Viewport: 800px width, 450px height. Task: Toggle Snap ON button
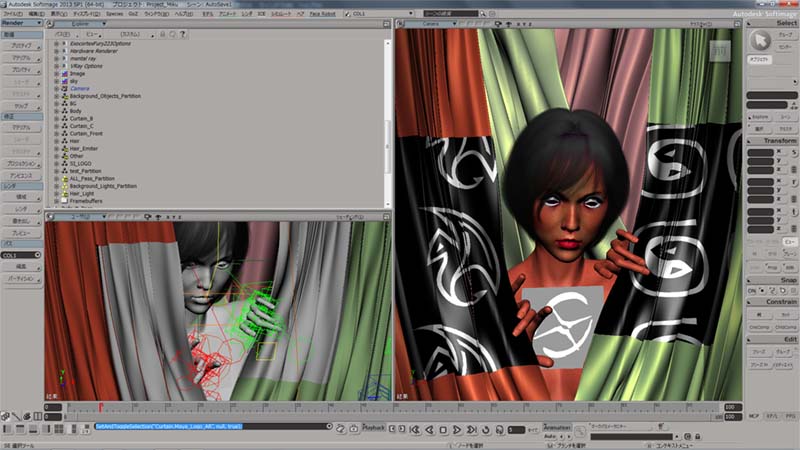click(752, 291)
